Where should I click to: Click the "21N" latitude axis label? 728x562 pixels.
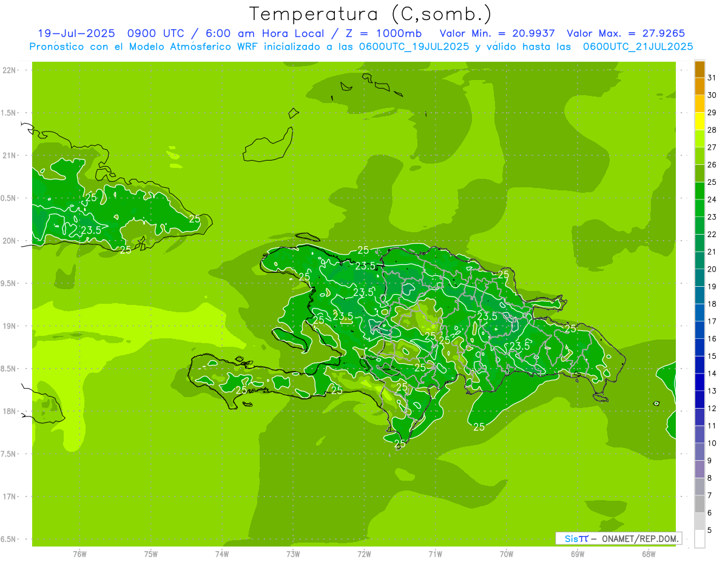[10, 155]
